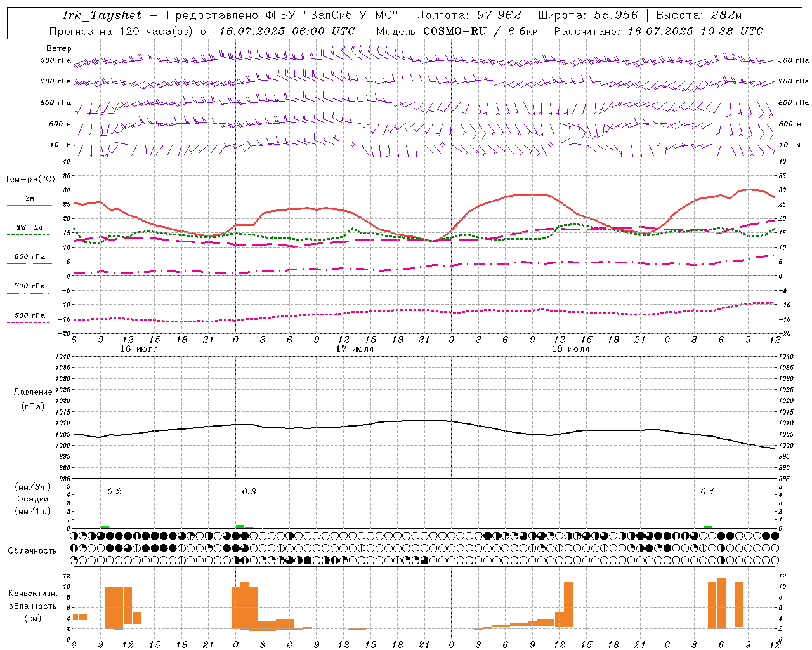Click the Ветер panel label
This screenshot has height=650, width=812.
click(59, 48)
